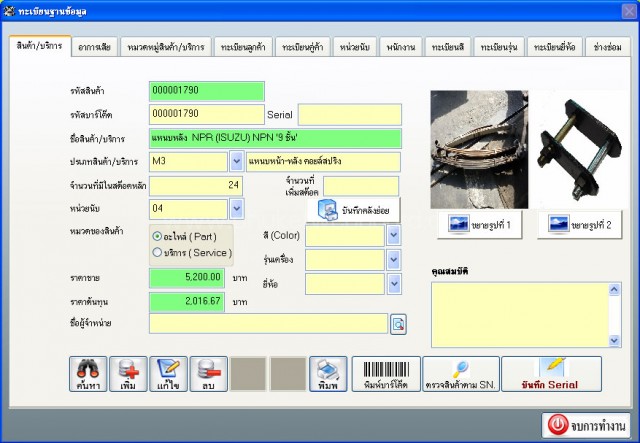Click the magnifier ตรวจสินค้าตาม SN. button
640x443 pixels.
click(461, 374)
